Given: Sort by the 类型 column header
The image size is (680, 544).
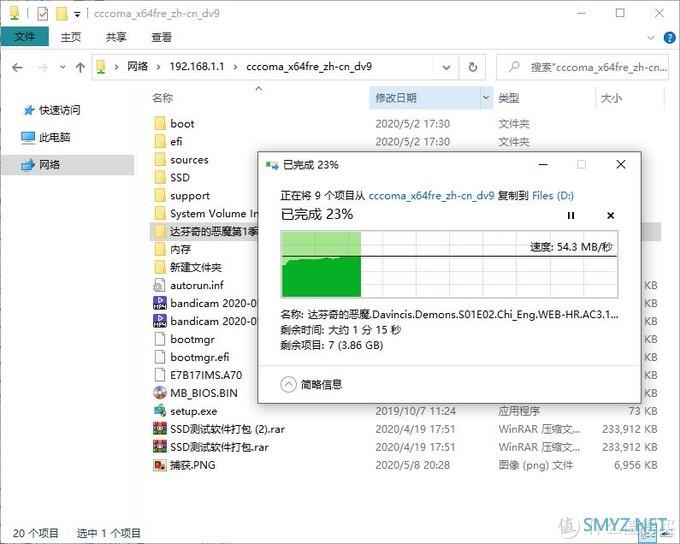Looking at the screenshot, I should (x=509, y=98).
